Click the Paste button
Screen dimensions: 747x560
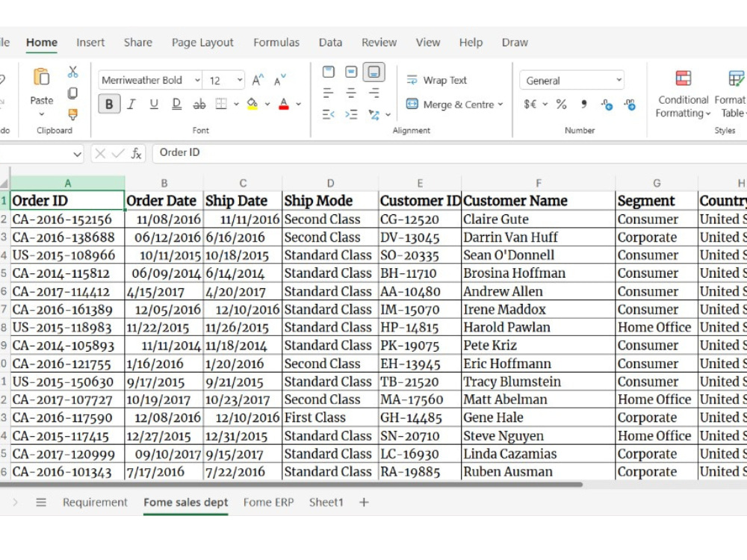coord(41,91)
